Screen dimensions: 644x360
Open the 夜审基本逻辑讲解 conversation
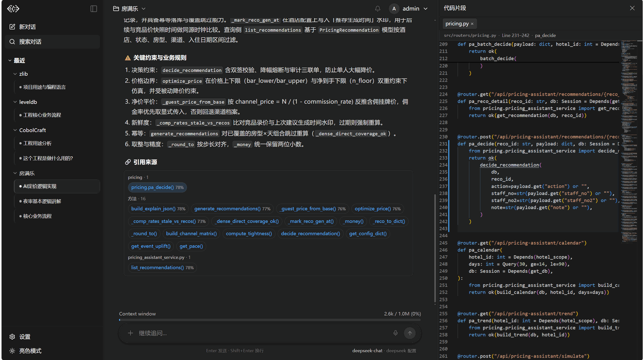(57, 201)
